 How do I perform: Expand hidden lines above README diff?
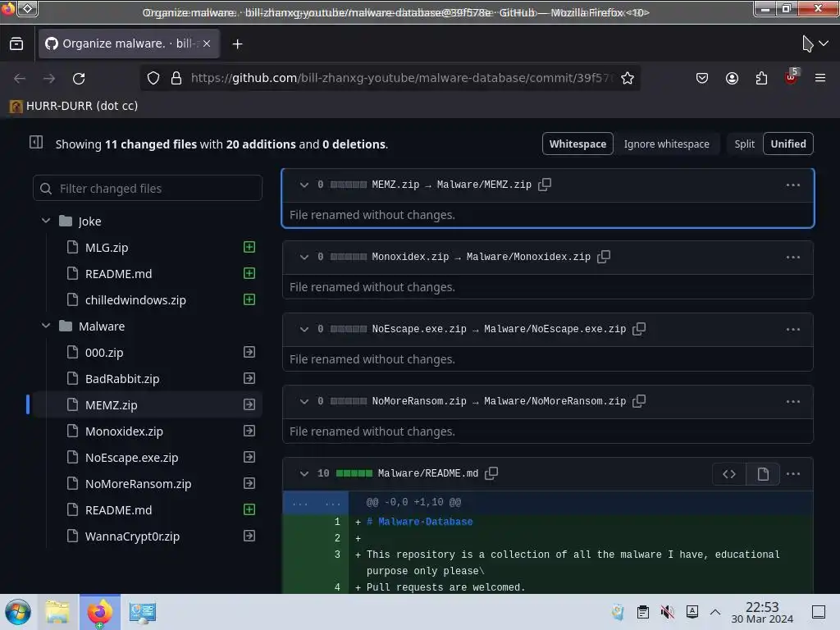tap(316, 503)
